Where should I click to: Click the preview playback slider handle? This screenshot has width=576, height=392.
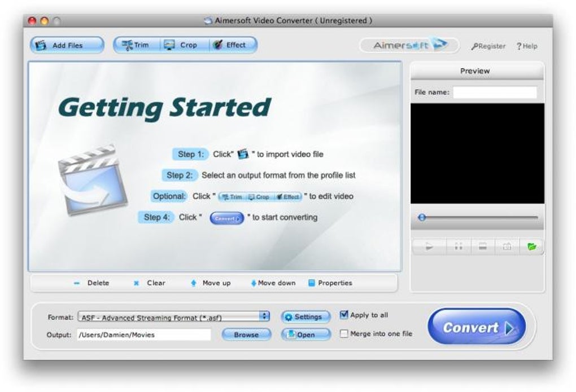422,217
